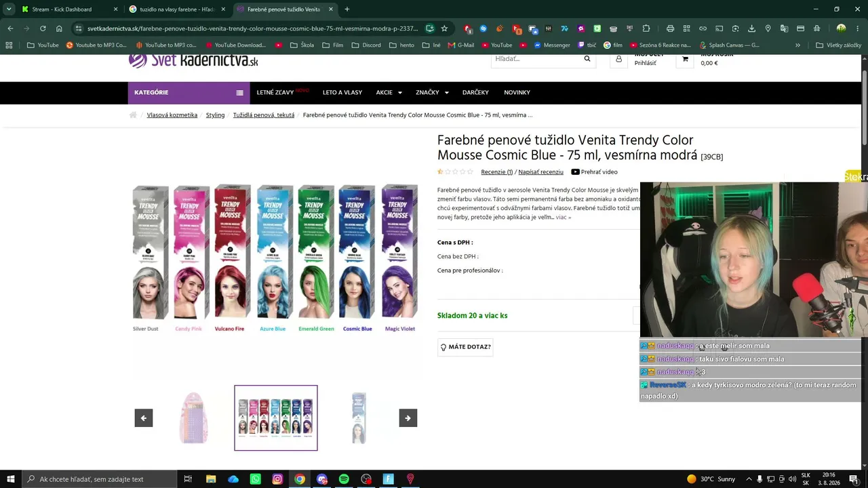Click the breadcrumb home icon

[133, 115]
